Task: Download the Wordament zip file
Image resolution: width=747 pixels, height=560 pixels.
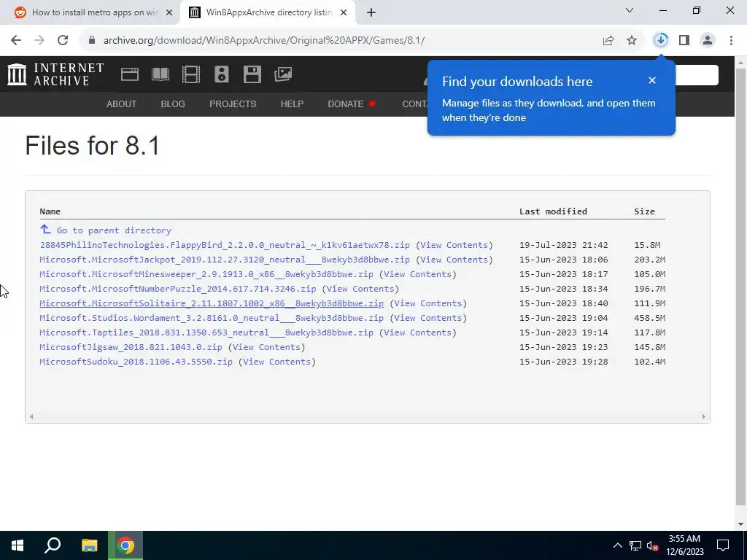Action: [212, 318]
